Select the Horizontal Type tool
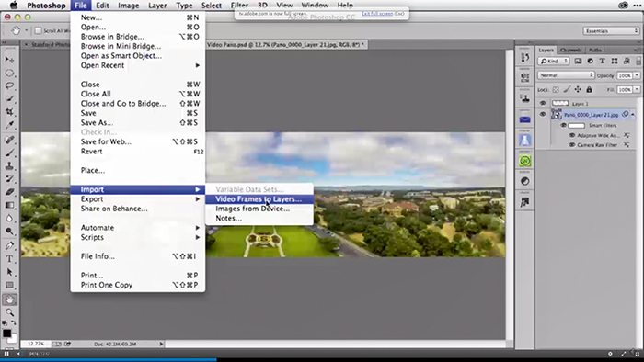This screenshot has width=644, height=362. [x=9, y=259]
